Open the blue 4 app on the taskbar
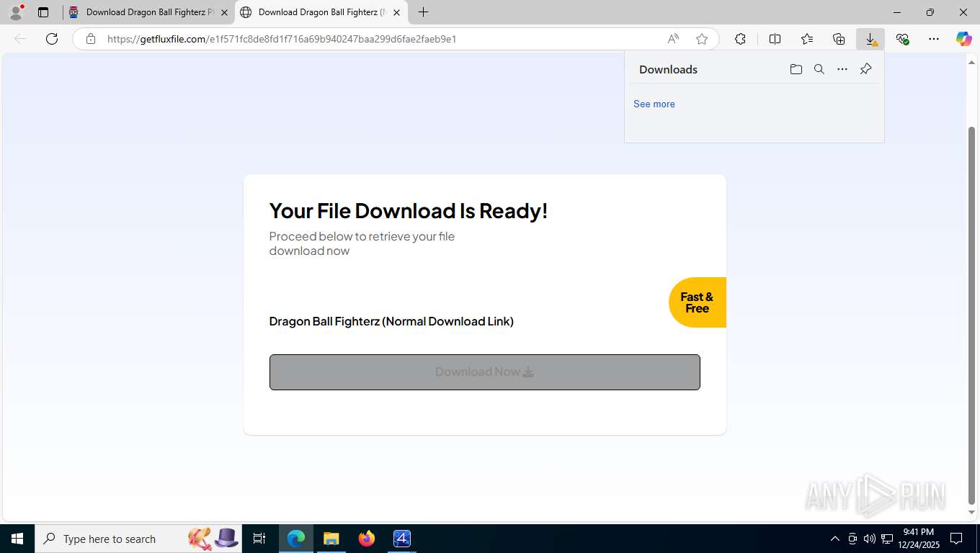Screen dimensions: 980x553 tap(402, 539)
